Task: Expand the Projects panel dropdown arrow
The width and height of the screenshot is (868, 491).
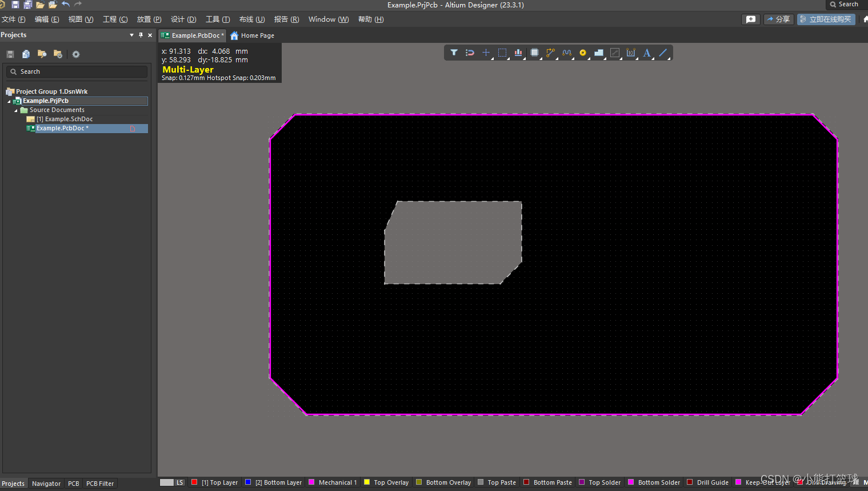Action: (131, 35)
